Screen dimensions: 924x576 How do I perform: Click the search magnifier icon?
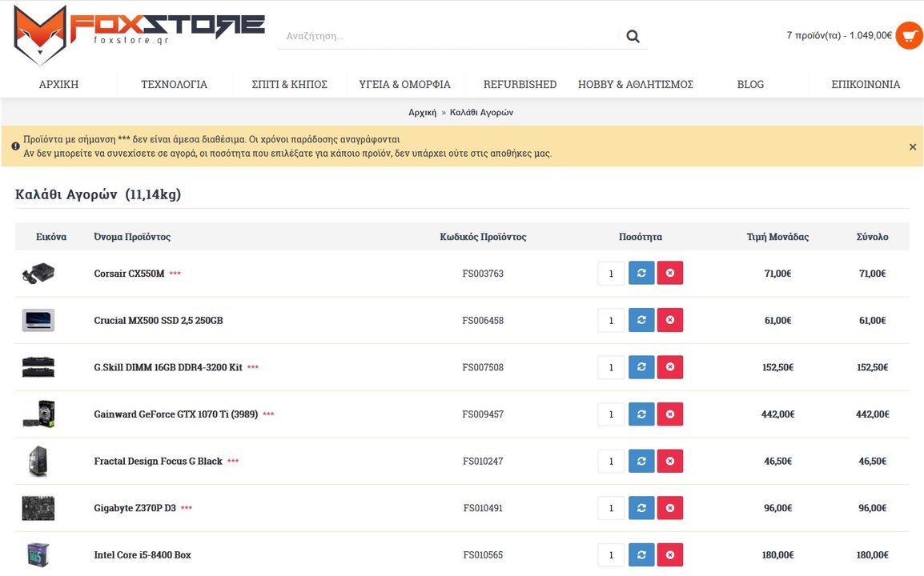pyautogui.click(x=633, y=36)
